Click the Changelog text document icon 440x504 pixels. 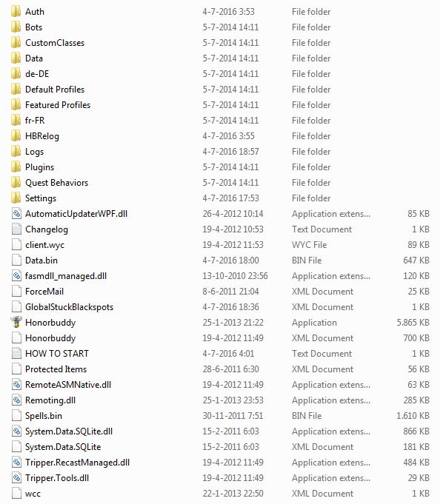pyautogui.click(x=16, y=229)
